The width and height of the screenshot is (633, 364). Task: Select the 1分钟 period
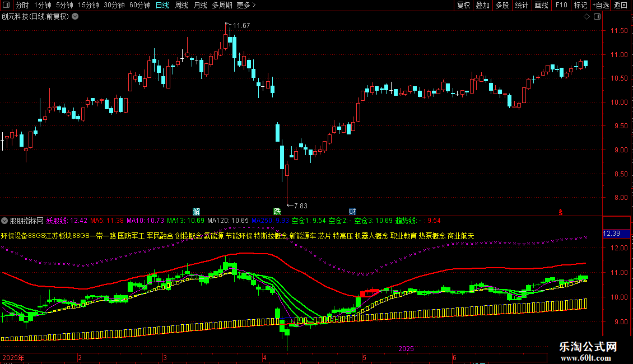pyautogui.click(x=43, y=5)
